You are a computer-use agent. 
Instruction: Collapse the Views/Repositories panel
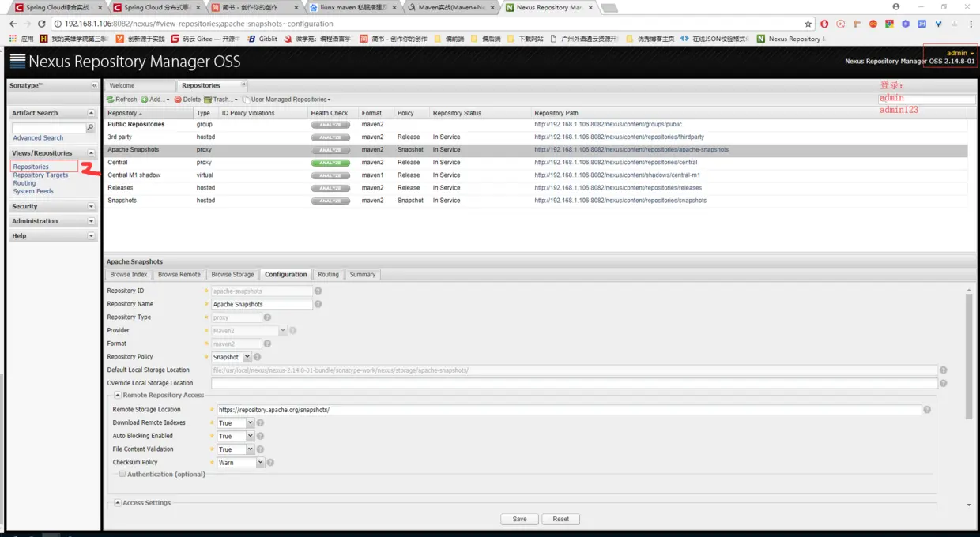click(91, 153)
